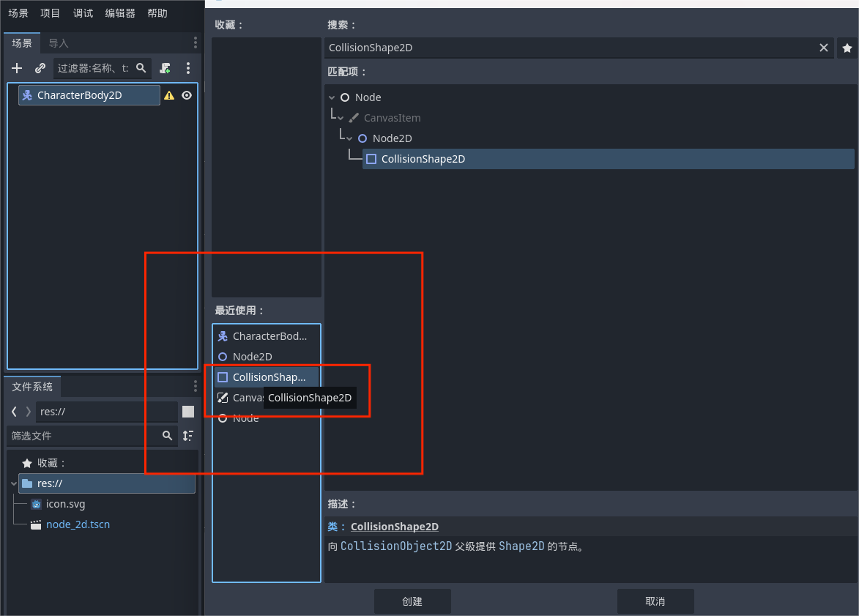Toggle the file system split view button
Viewport: 859px width, 616px height.
tap(188, 412)
